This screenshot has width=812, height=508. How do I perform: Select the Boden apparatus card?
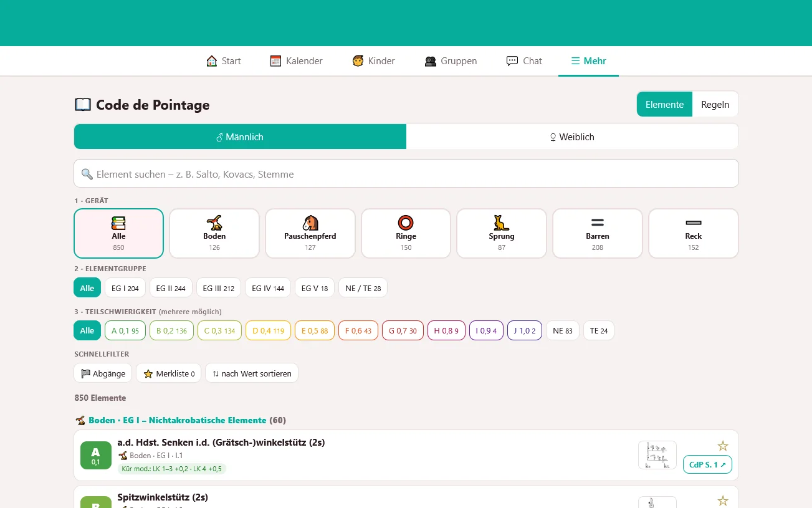(214, 233)
